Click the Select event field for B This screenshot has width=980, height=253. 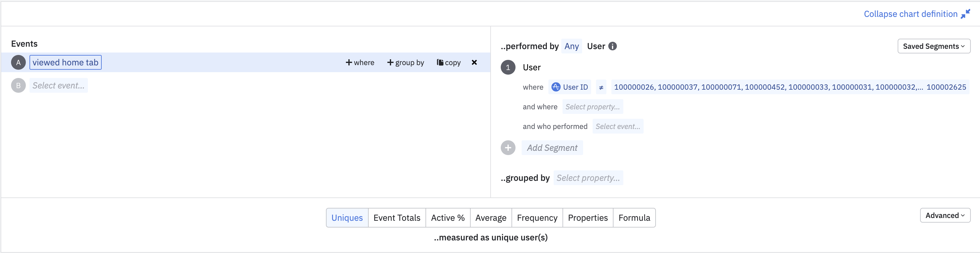(x=59, y=86)
